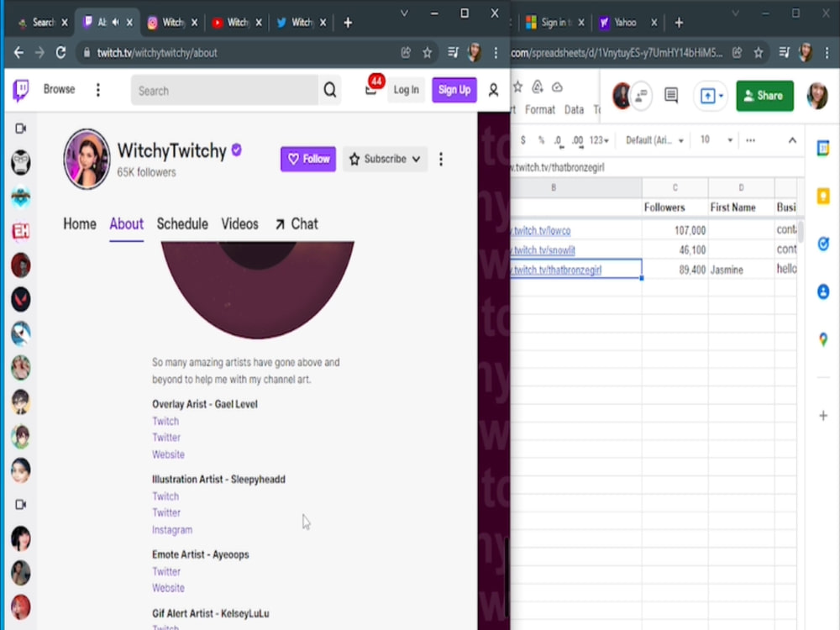Open Chrome menu in the Twitch window

click(x=496, y=52)
